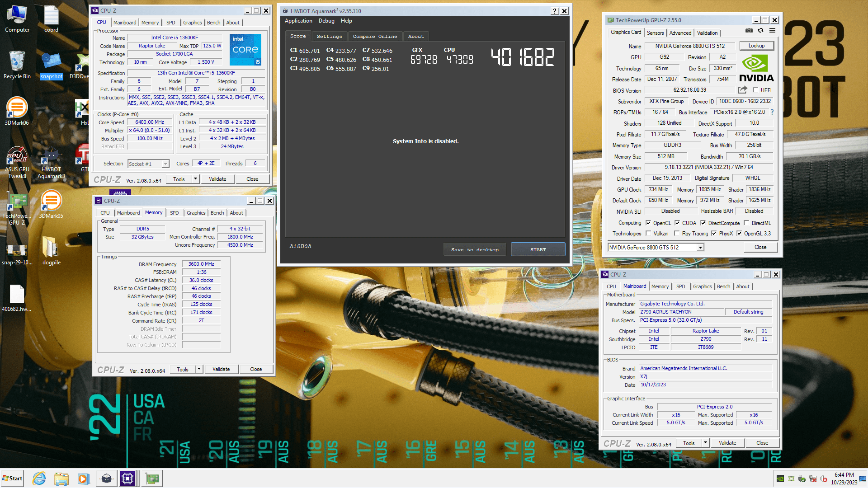Switch to Aquamark taskbar item
This screenshot has width=868, height=488.
106,478
